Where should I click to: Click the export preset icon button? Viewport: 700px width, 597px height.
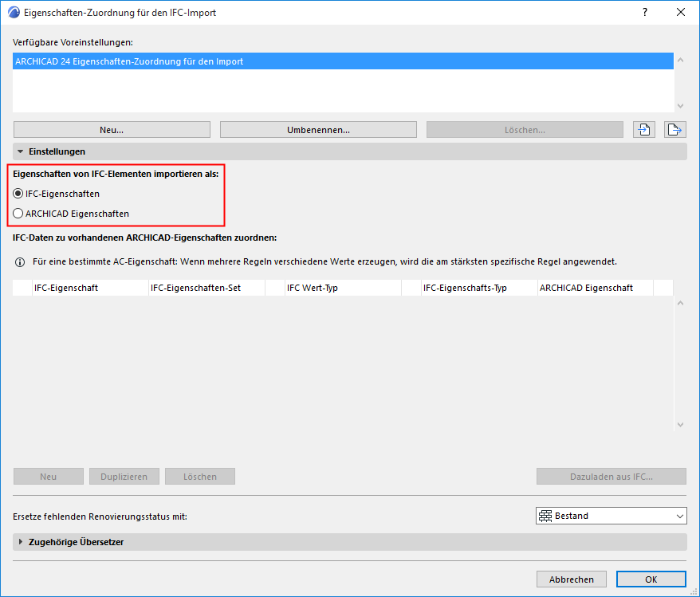(x=674, y=130)
